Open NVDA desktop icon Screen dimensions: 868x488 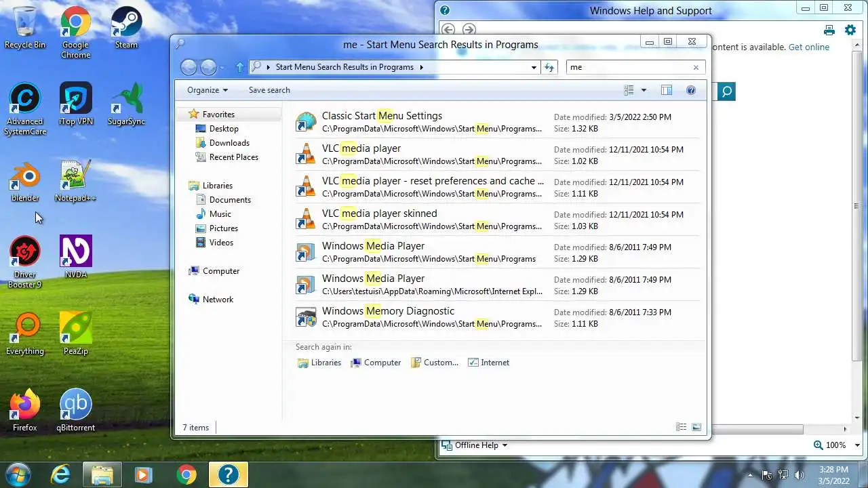point(75,258)
